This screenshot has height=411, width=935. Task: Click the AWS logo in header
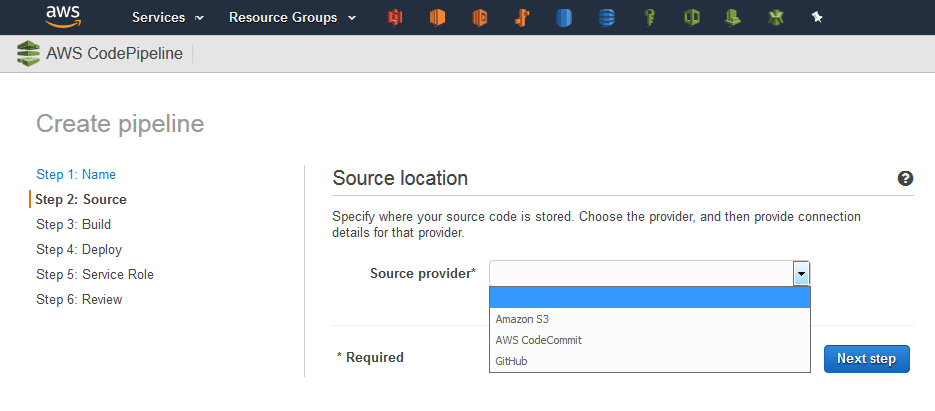click(x=63, y=17)
